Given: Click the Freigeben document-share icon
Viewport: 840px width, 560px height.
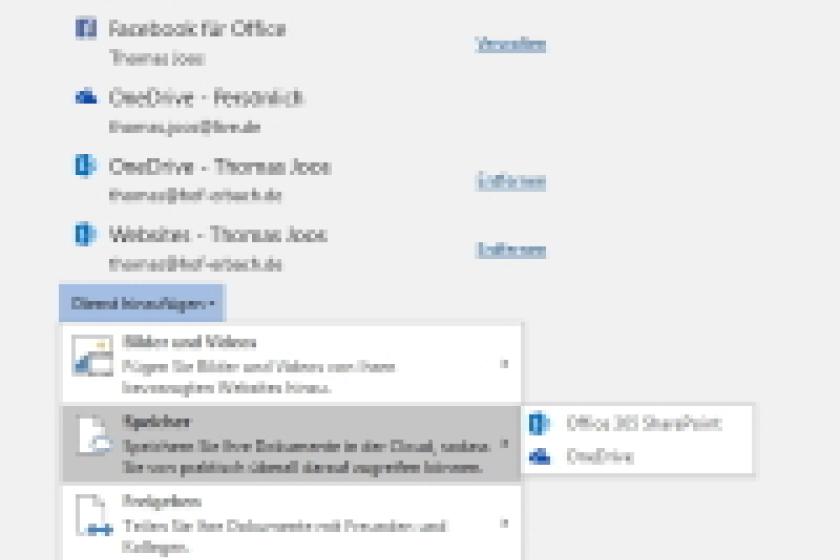Looking at the screenshot, I should [x=94, y=516].
